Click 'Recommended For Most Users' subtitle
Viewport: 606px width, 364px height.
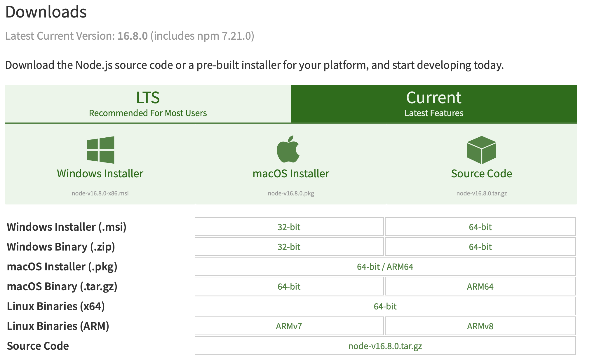[148, 113]
